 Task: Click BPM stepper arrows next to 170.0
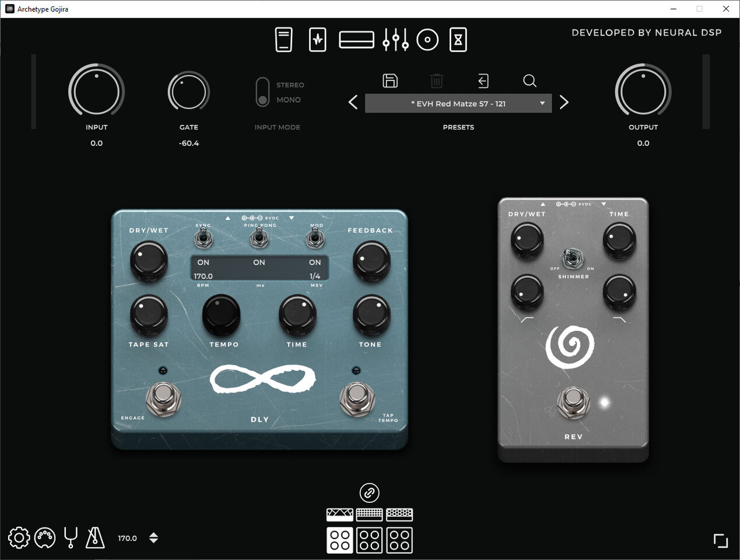(153, 538)
